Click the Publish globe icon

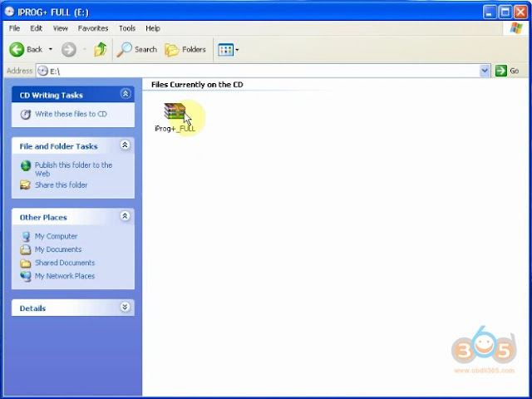(26, 166)
